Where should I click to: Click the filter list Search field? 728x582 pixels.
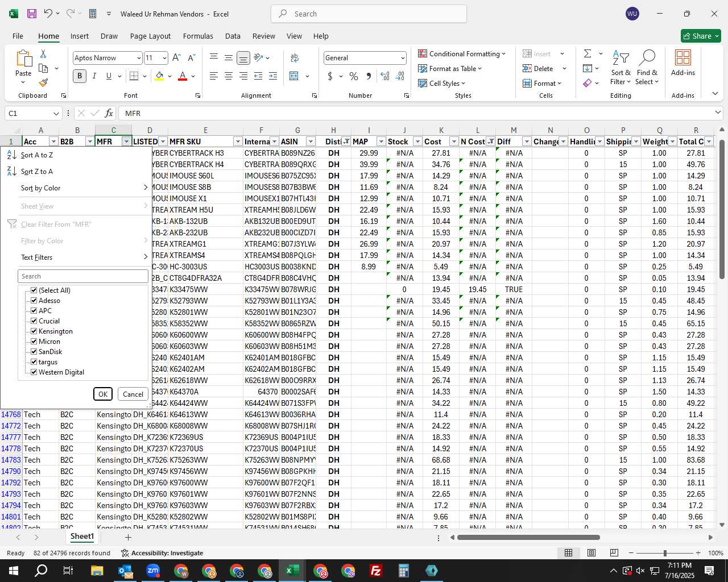(83, 276)
